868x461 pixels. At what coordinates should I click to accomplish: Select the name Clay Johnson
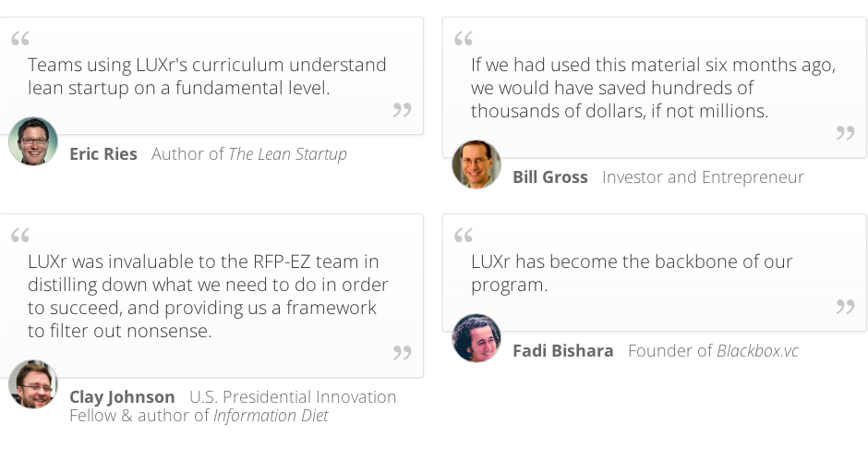tap(122, 397)
